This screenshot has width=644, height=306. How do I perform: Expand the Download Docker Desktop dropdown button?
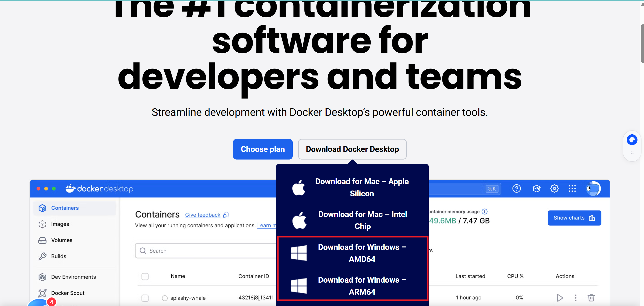tap(352, 149)
